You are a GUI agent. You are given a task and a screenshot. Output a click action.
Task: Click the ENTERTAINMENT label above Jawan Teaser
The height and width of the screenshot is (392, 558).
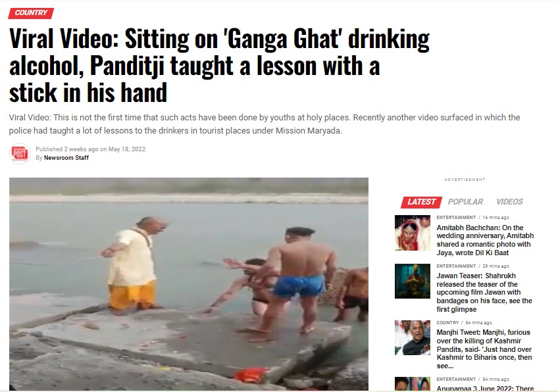pyautogui.click(x=456, y=266)
